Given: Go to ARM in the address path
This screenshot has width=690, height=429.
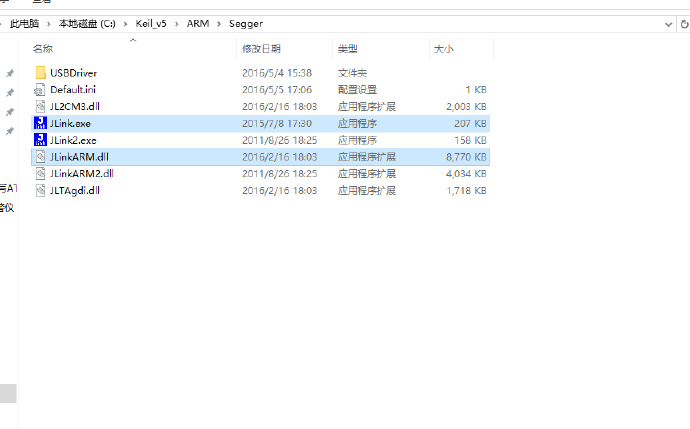Looking at the screenshot, I should (198, 24).
